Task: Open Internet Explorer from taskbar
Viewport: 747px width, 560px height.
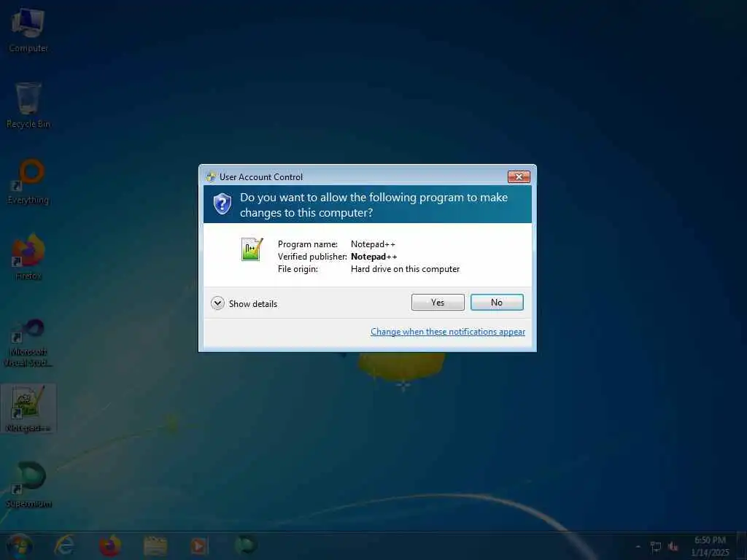Action: click(x=65, y=545)
